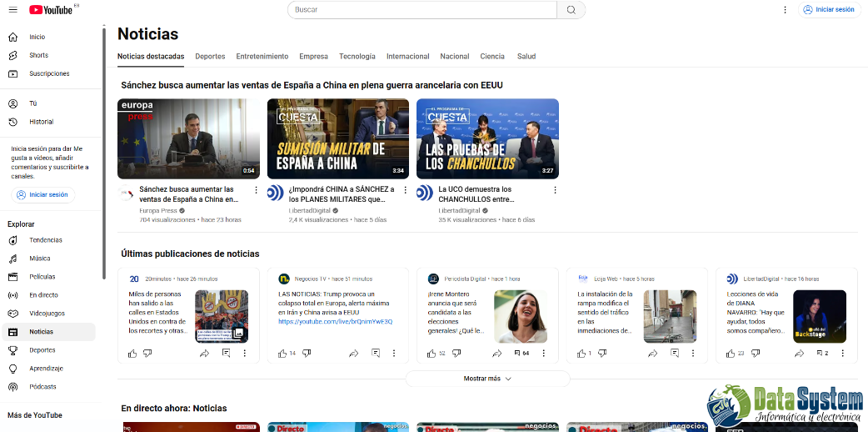Switch to the Salud tab
The width and height of the screenshot is (868, 432).
click(x=526, y=56)
